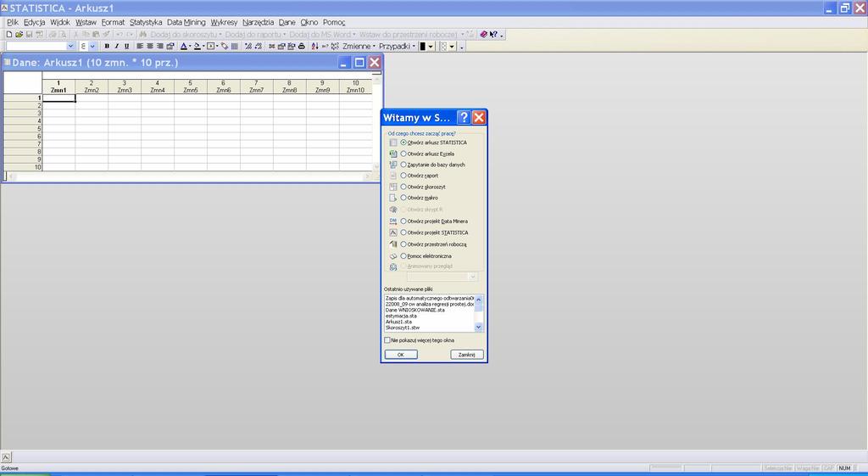
Task: Open the Wykresy menu
Action: click(x=224, y=22)
